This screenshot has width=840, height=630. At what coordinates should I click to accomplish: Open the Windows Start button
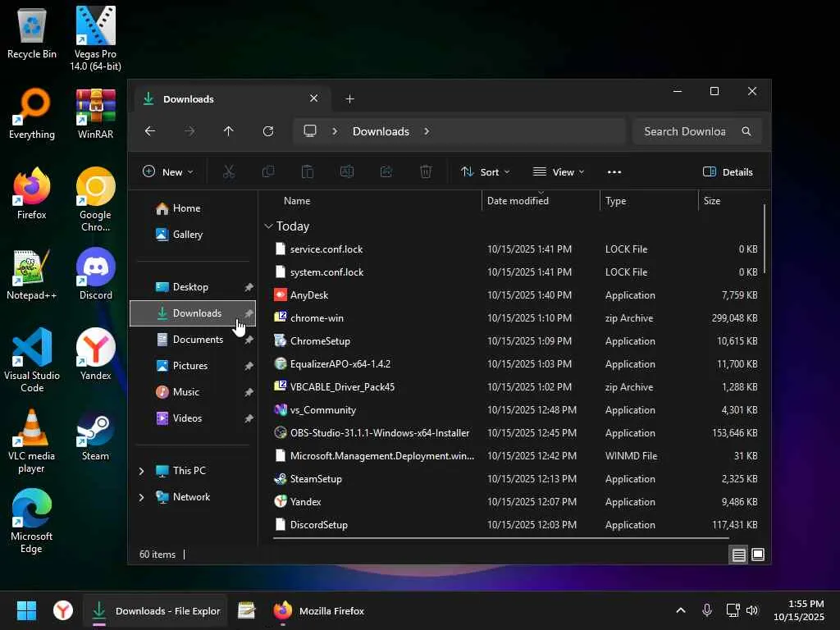pos(26,610)
